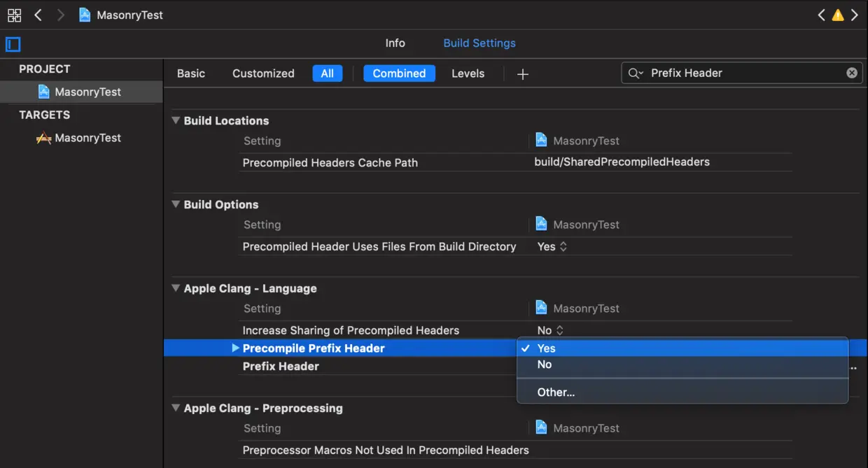
Task: Select the Combined view mode
Action: click(399, 73)
